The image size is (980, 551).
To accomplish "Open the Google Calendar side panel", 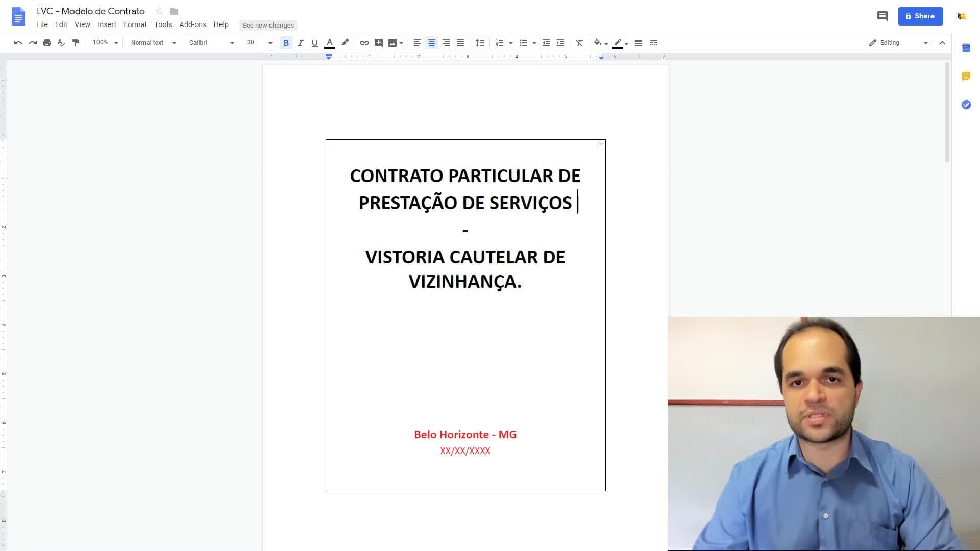I will [966, 47].
